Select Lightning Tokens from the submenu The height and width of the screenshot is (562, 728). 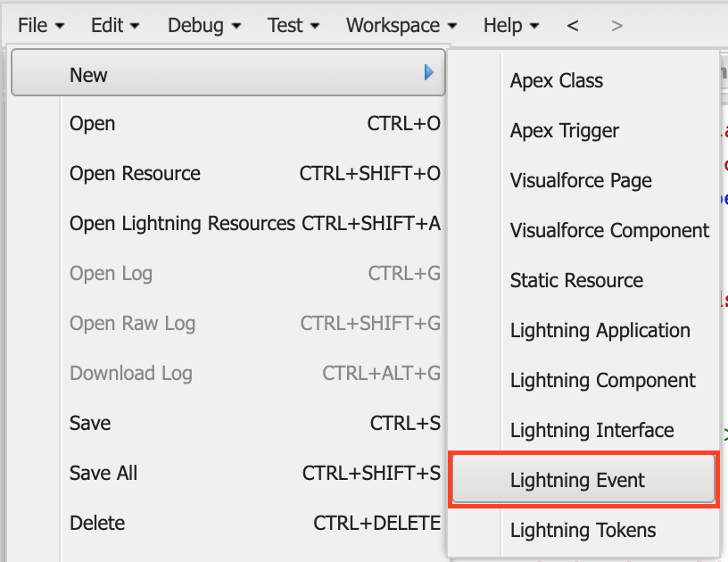583,530
